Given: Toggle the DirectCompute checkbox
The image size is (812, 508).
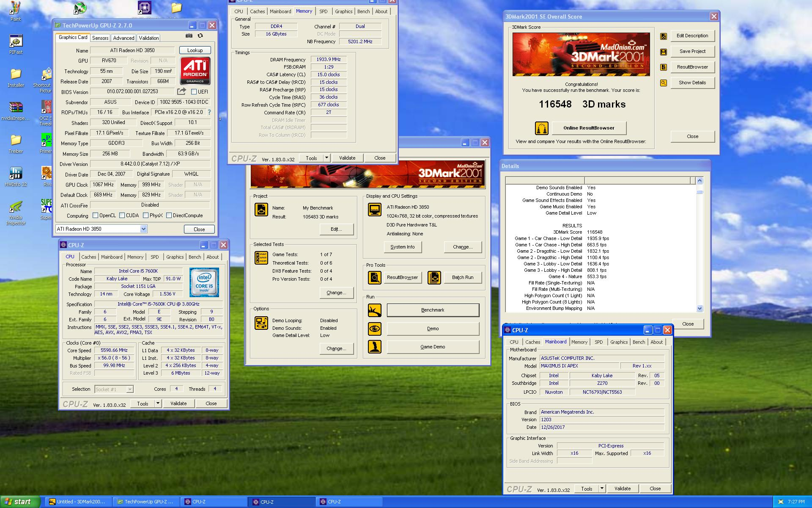Looking at the screenshot, I should tap(169, 215).
